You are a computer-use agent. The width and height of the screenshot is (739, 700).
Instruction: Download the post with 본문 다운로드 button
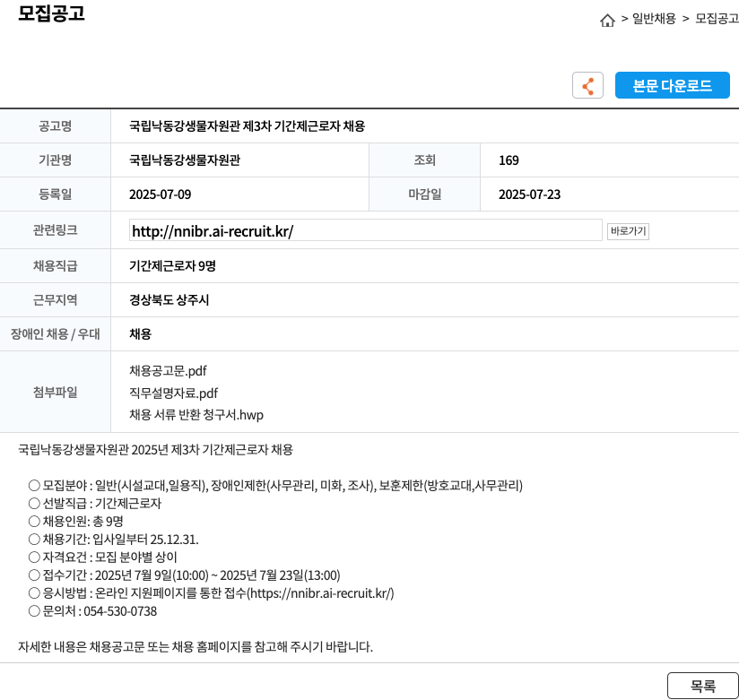pos(672,85)
